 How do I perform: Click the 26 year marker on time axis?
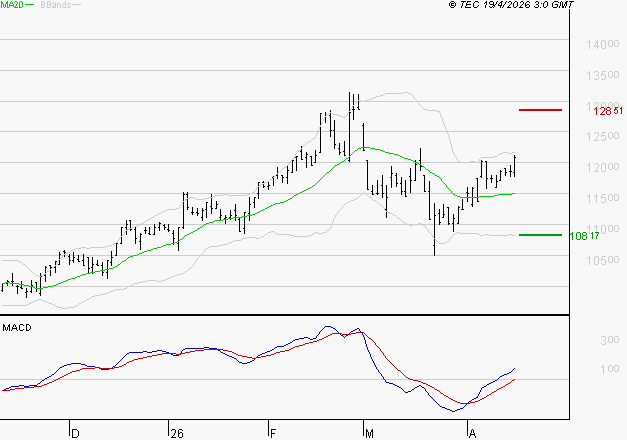click(177, 433)
